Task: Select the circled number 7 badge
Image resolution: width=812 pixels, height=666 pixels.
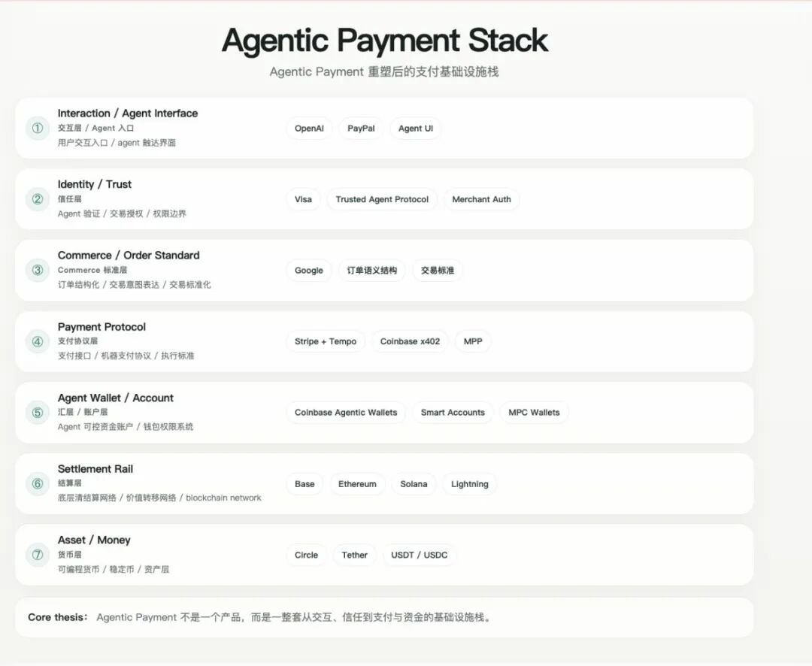Action: 37,555
